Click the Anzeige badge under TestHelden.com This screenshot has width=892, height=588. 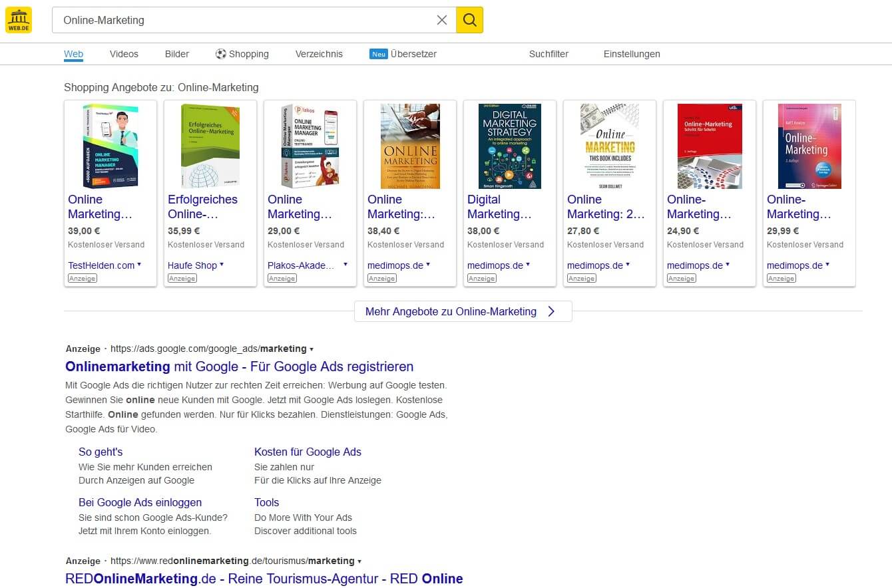pyautogui.click(x=83, y=278)
